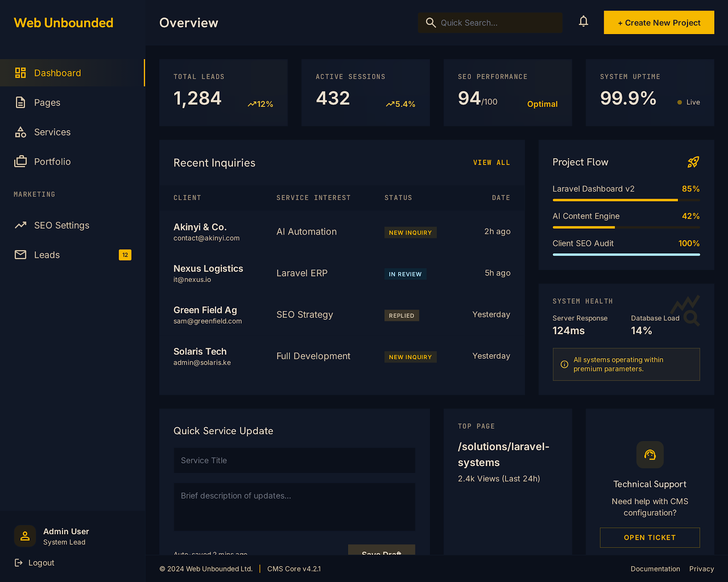Click the Open Ticket button
Viewport: 728px width, 582px height.
(650, 537)
